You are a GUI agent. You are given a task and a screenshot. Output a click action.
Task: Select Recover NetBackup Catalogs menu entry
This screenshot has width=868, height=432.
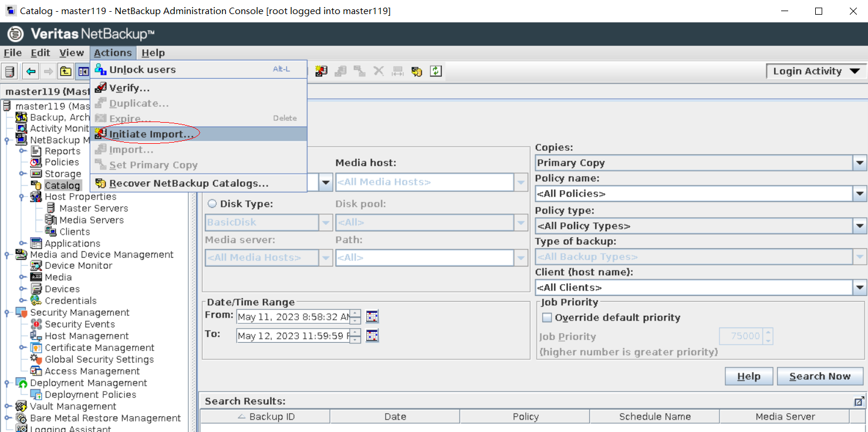click(188, 183)
